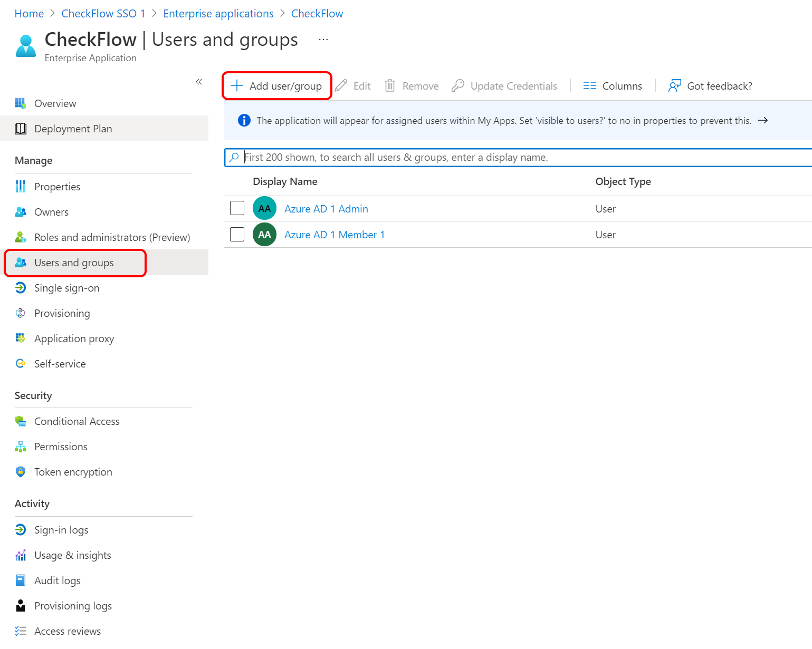This screenshot has width=812, height=649.
Task: Click the Owners people icon
Action: [x=21, y=212]
